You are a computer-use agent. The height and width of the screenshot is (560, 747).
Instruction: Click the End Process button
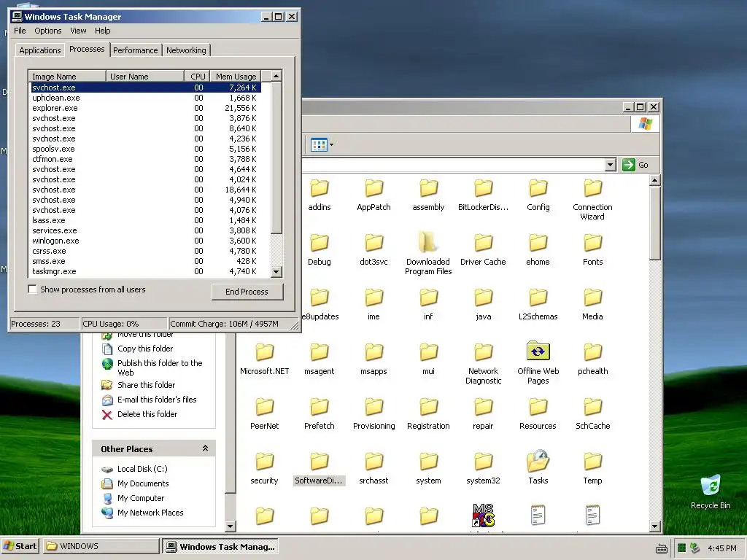coord(247,292)
